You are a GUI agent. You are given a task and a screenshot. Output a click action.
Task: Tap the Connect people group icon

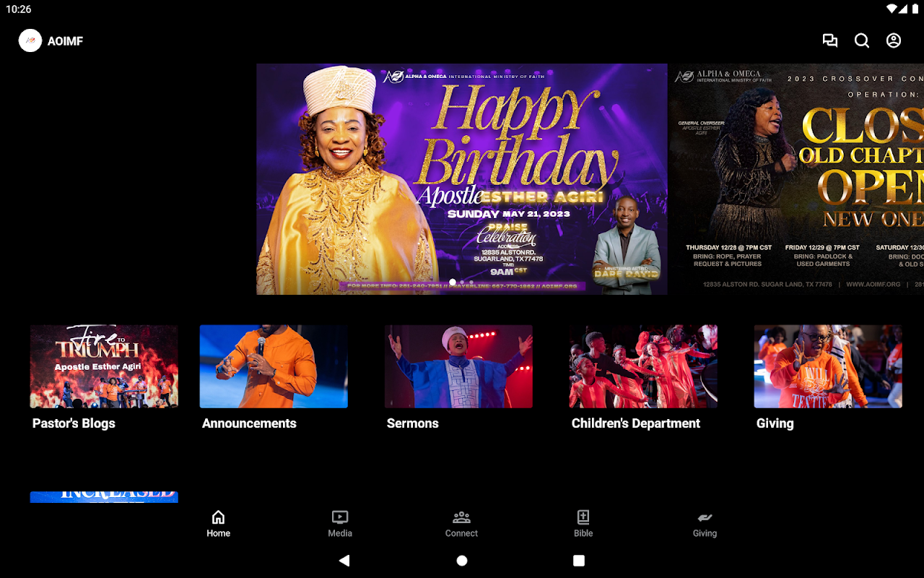[x=461, y=517]
